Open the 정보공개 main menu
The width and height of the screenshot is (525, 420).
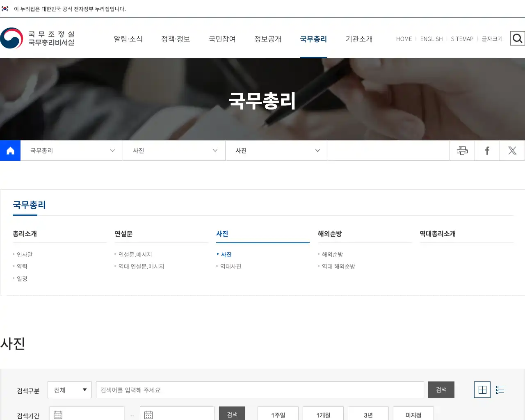point(268,39)
